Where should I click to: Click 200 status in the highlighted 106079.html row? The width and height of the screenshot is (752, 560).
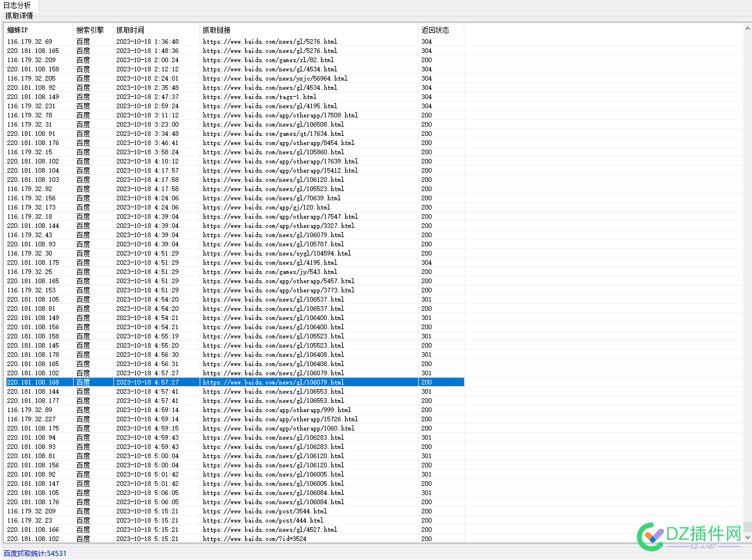tap(426, 382)
